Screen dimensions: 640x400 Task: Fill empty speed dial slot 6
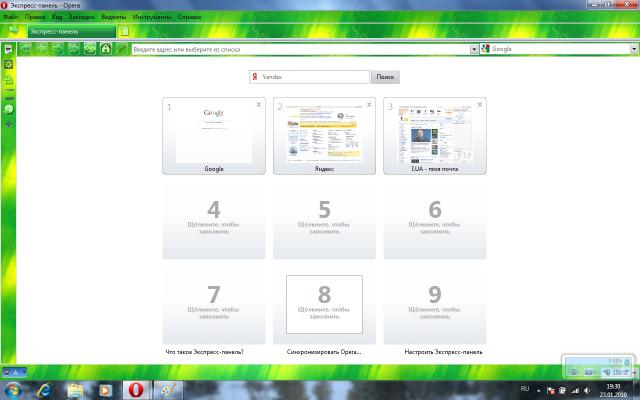point(435,222)
